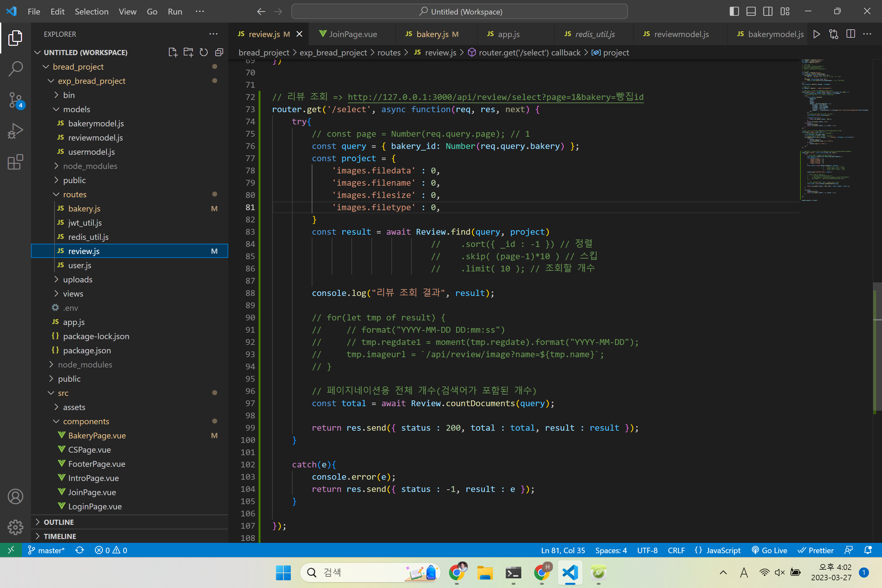
Task: Refresh the Explorer tree
Action: (x=204, y=52)
